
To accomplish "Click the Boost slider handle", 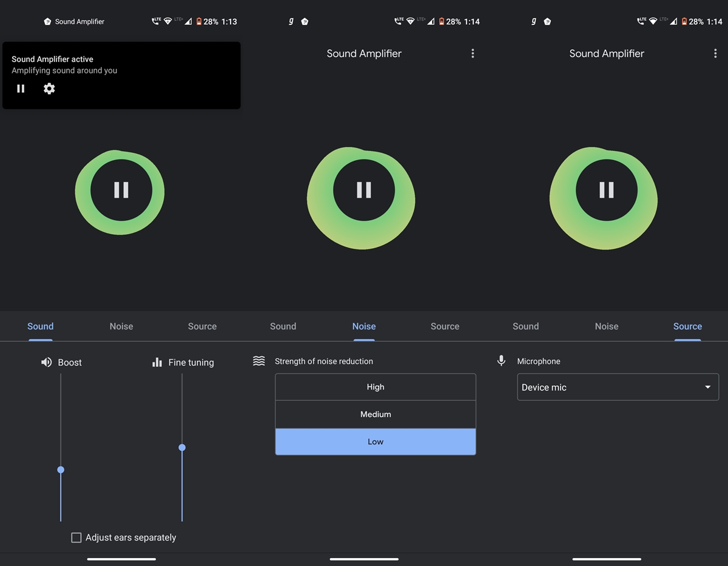I will coord(61,470).
